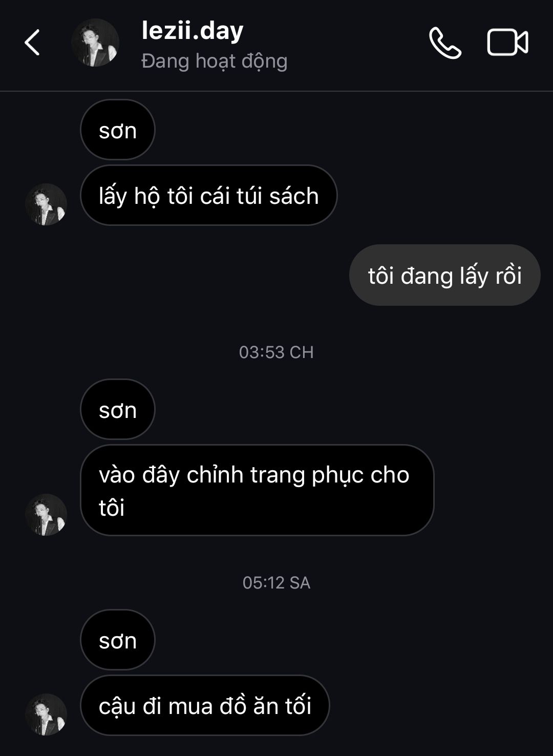Open the lezii.day username profile
The height and width of the screenshot is (756, 553).
pyautogui.click(x=193, y=31)
